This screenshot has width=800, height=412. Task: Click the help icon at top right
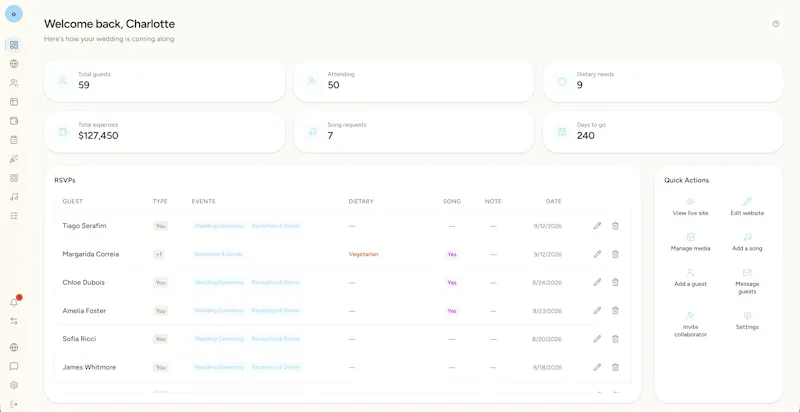pos(776,24)
